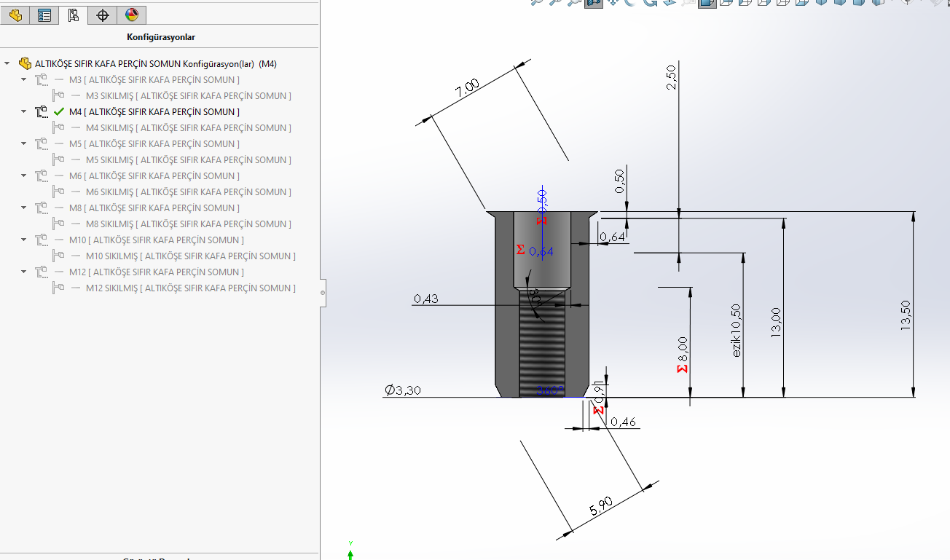Select the M12 SIKILMIŞ derived configuration
The image size is (950, 560).
pos(191,288)
